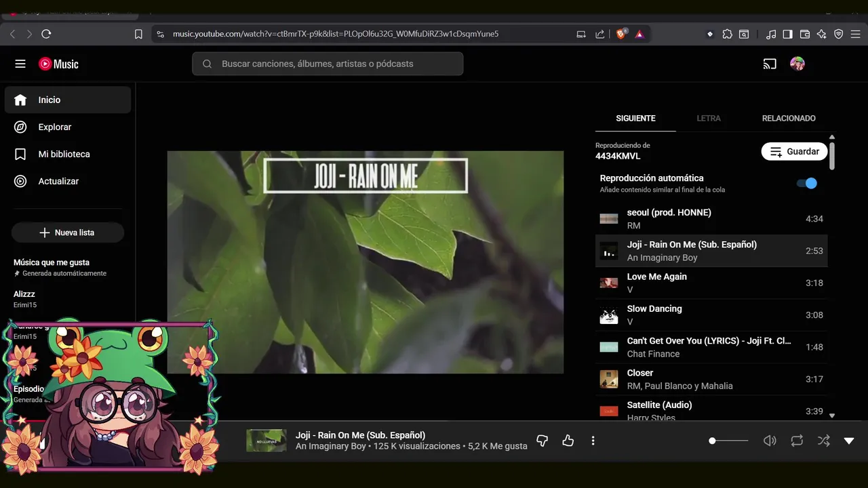Play Can't Get Over You (LYRICS) track

click(x=711, y=347)
